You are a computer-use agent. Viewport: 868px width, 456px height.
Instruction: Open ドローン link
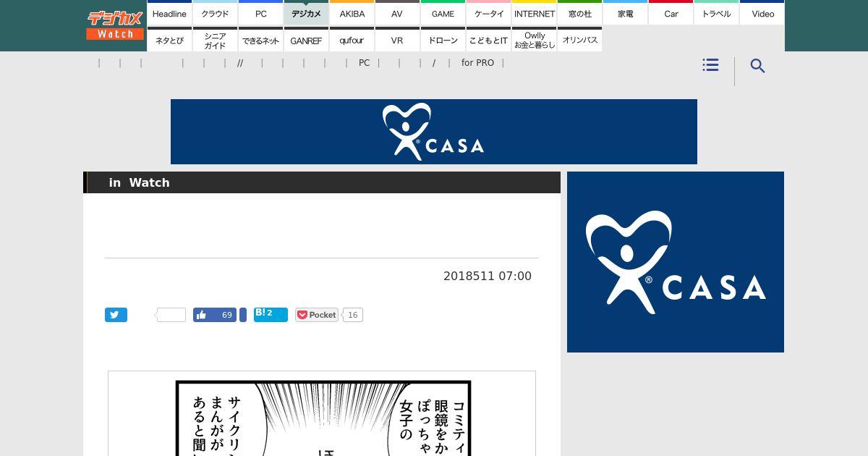tap(443, 40)
